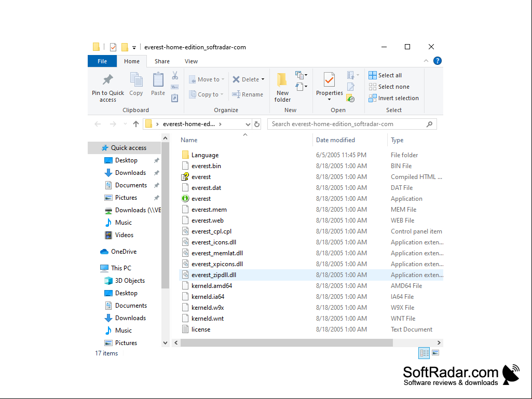Click the Refresh button by address bar
Image resolution: width=532 pixels, height=399 pixels.
tap(257, 124)
